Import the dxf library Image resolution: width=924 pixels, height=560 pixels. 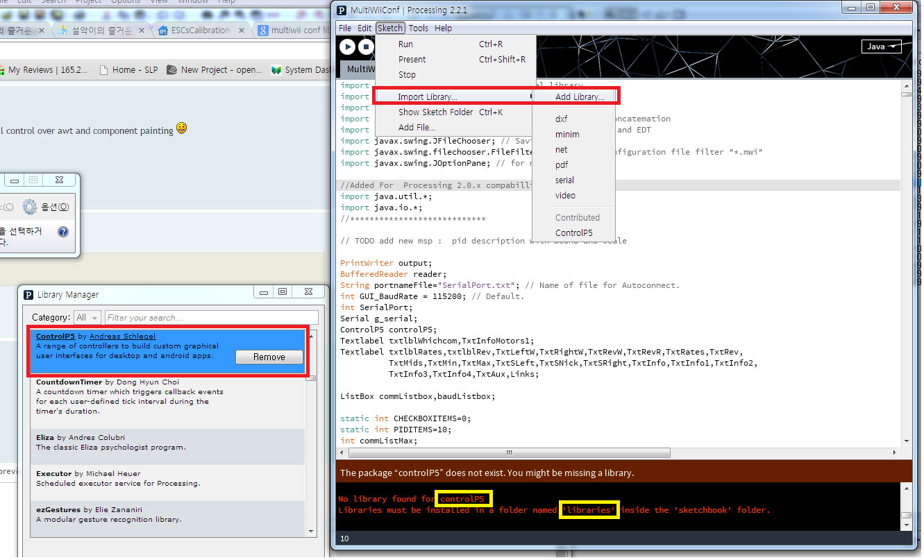click(574, 119)
